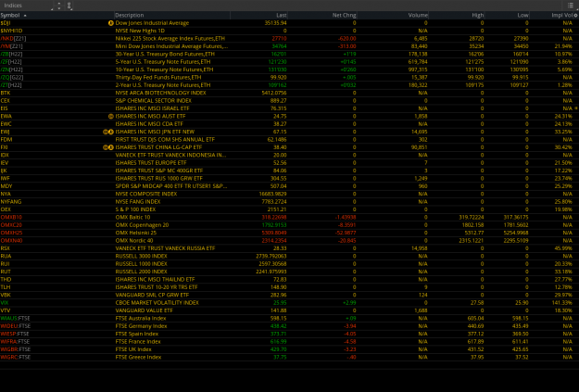The image size is (579, 392).
Task: Open the list actions menu icon top right
Action: click(x=571, y=6)
